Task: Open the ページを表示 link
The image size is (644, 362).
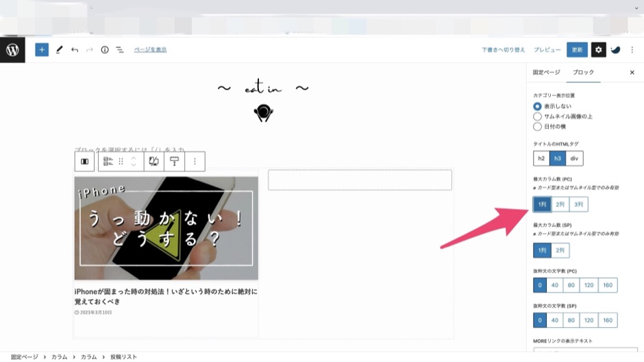Action: click(150, 50)
